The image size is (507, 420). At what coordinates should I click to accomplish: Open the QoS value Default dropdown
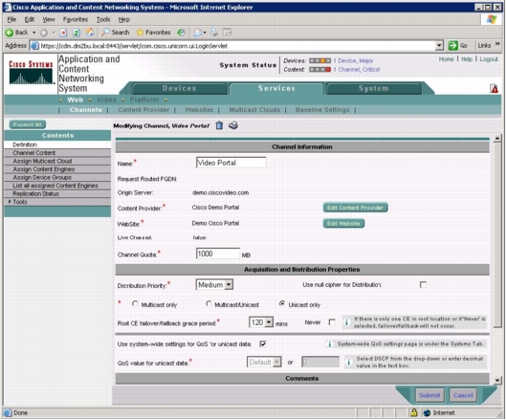coord(264,363)
